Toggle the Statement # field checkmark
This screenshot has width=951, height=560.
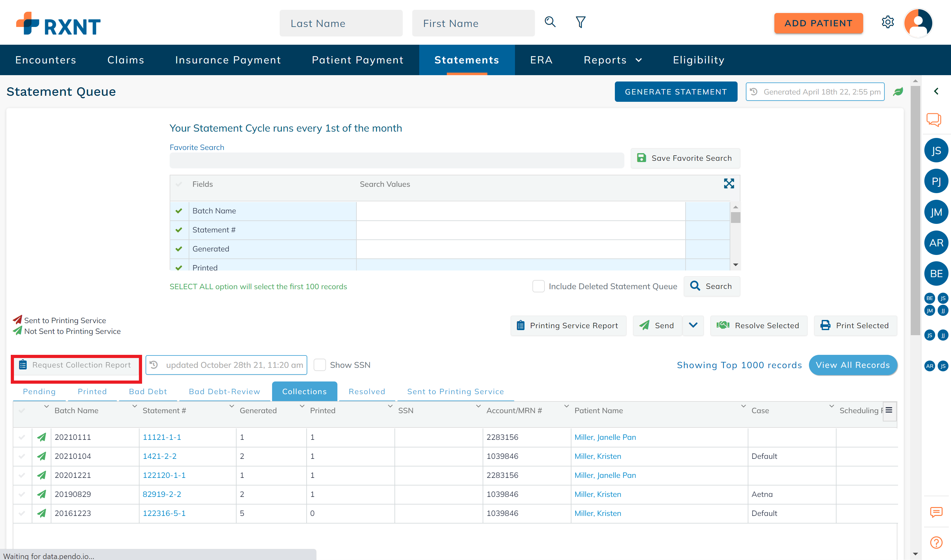tap(179, 230)
